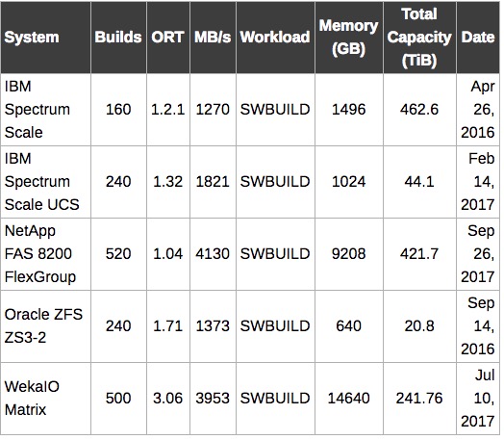Select the 241.76 capacity value
The height and width of the screenshot is (440, 504).
(x=419, y=399)
